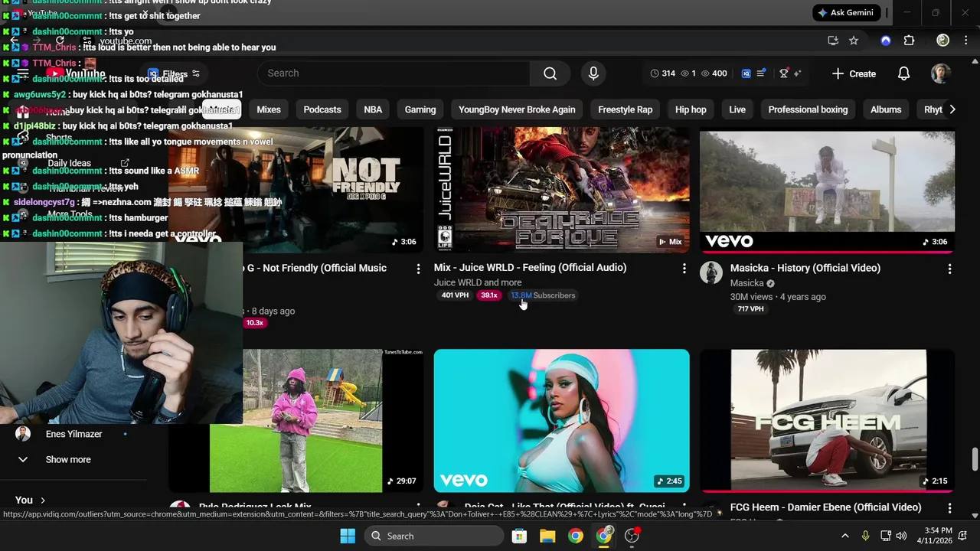The height and width of the screenshot is (551, 980).
Task: Bookmark this page with the star icon
Action: (854, 41)
